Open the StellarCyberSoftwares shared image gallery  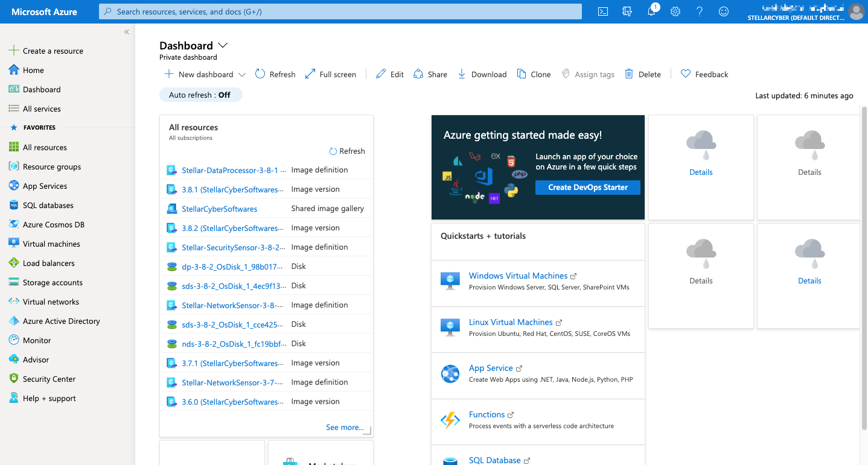[x=220, y=209]
